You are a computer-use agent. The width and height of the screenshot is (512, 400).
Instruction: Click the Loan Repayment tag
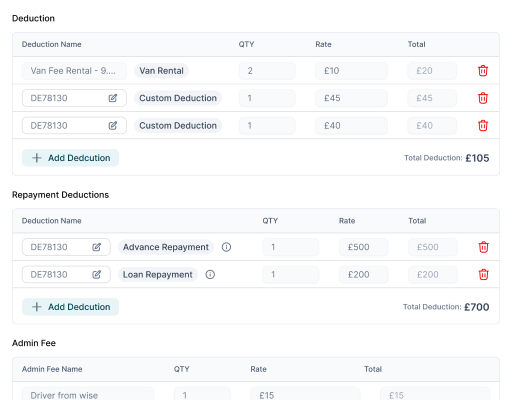tap(158, 274)
